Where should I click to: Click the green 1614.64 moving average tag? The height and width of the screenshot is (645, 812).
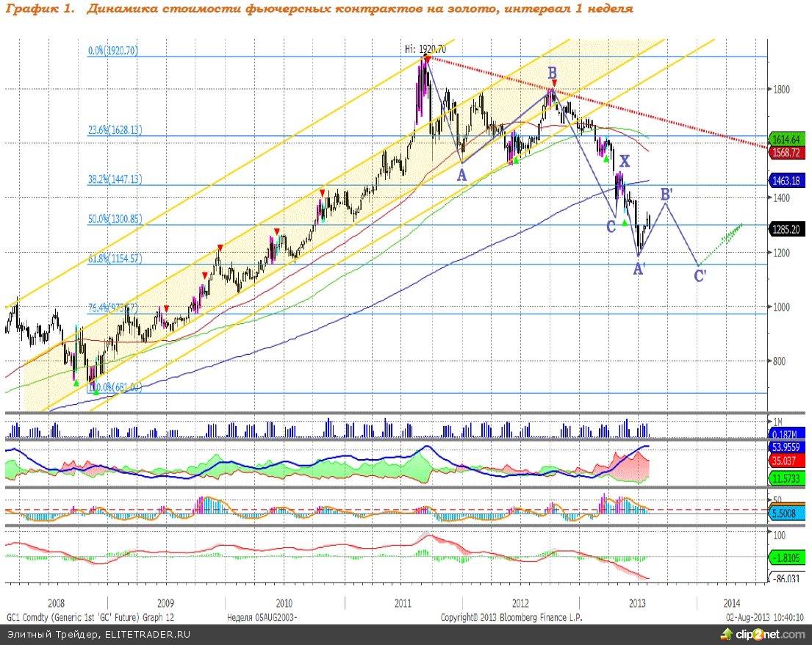pyautogui.click(x=787, y=140)
